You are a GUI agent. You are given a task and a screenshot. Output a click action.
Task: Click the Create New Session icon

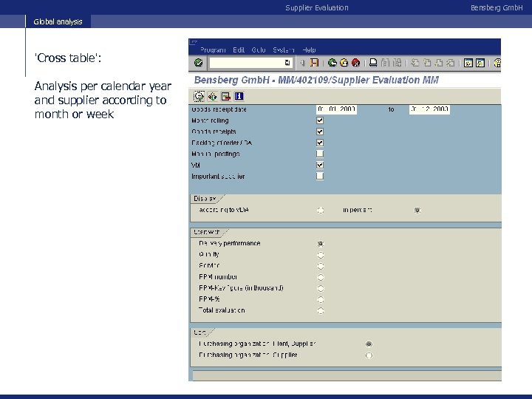(x=468, y=63)
